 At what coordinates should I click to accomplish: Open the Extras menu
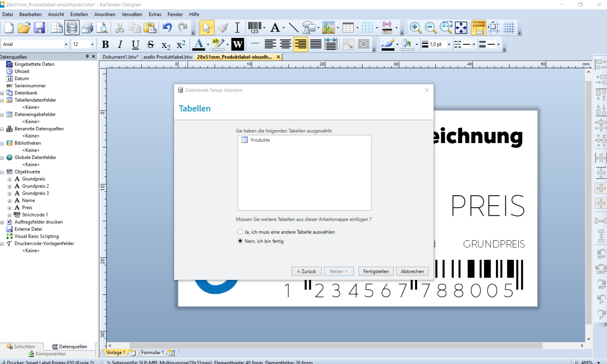click(155, 14)
